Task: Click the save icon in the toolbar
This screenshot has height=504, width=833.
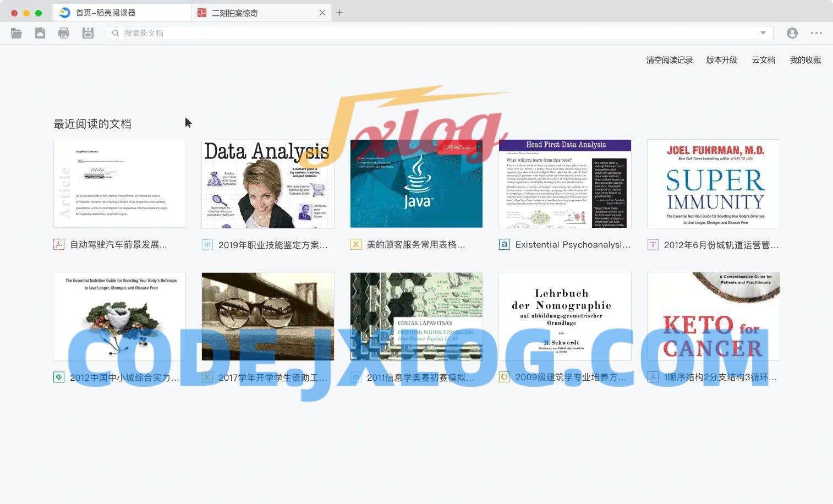Action: tap(87, 32)
